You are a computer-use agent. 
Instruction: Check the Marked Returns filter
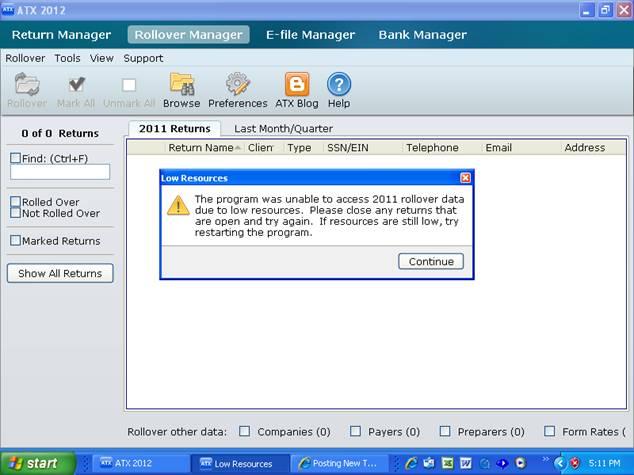pos(15,241)
